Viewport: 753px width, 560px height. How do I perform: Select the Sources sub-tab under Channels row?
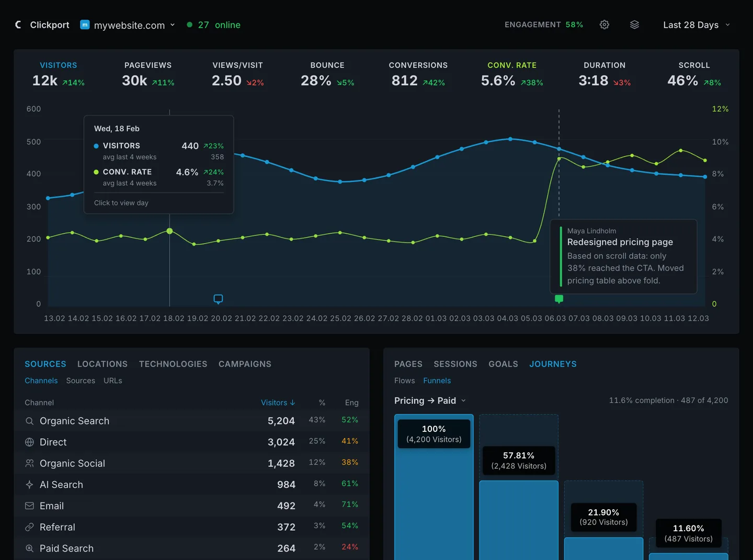coord(81,381)
